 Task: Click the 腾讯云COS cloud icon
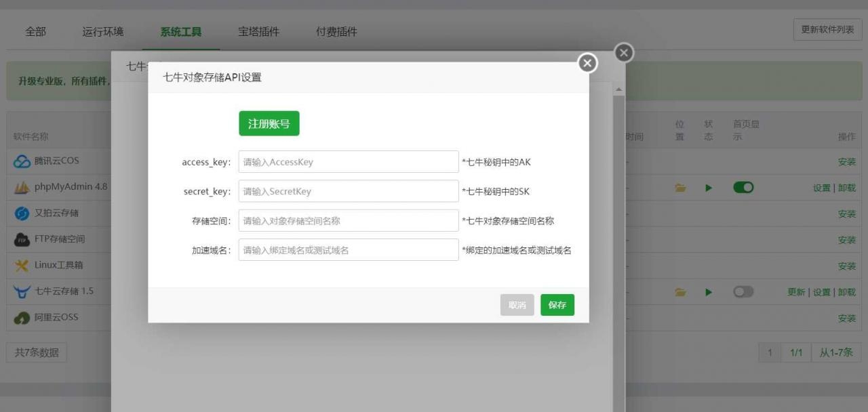coord(22,161)
